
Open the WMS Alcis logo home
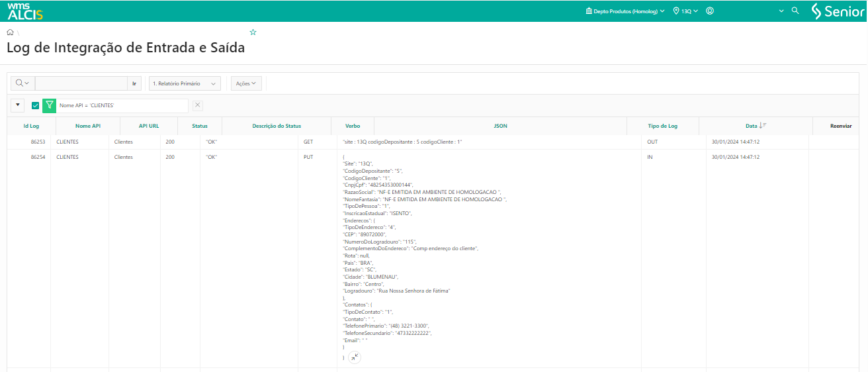[x=24, y=11]
